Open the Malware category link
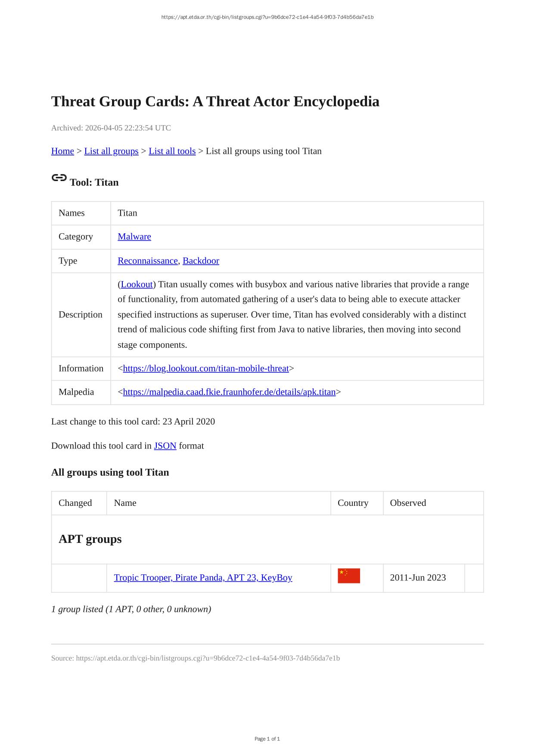The image size is (535, 756). (x=134, y=237)
